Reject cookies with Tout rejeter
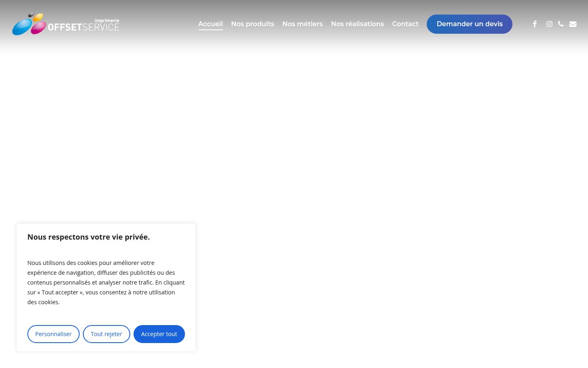The height and width of the screenshot is (368, 588). pos(107,334)
